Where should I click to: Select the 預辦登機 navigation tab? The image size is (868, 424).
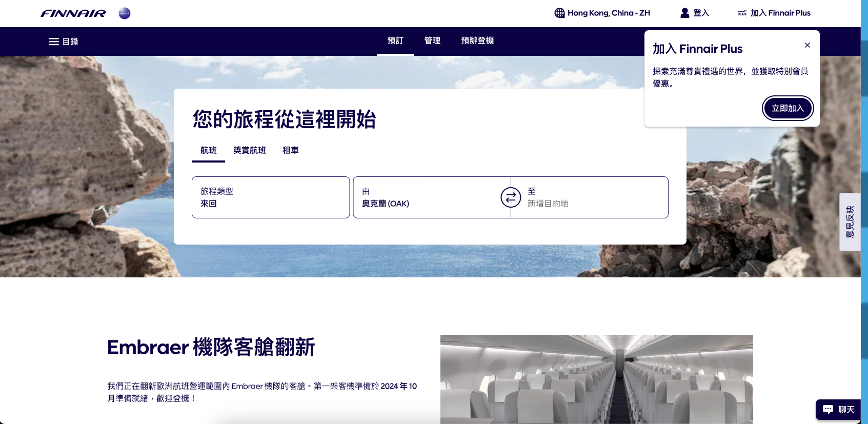(x=477, y=41)
